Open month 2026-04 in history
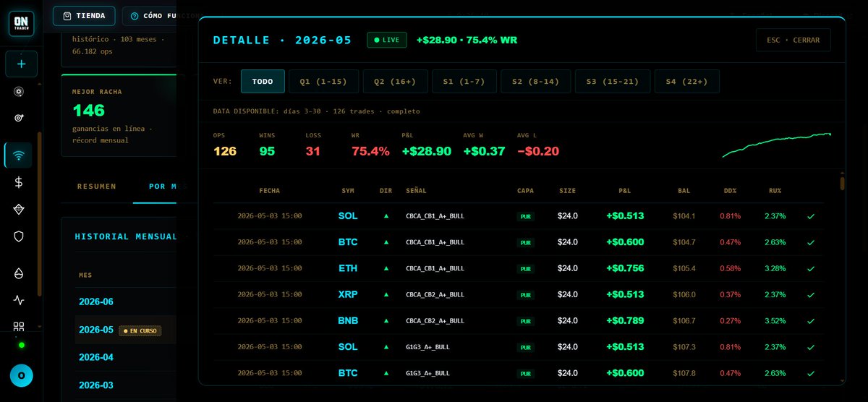 click(x=96, y=357)
